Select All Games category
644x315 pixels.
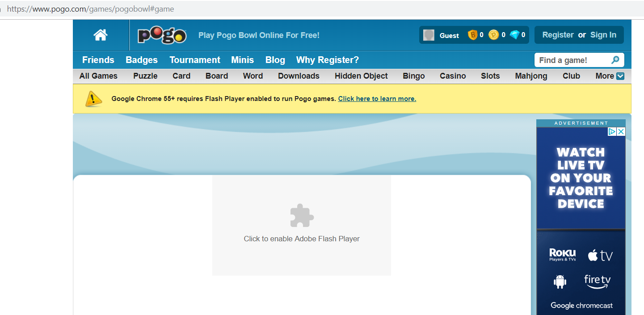[x=98, y=76]
